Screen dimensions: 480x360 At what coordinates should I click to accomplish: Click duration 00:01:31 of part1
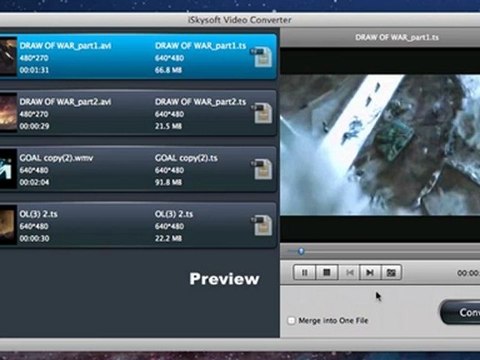[x=34, y=70]
